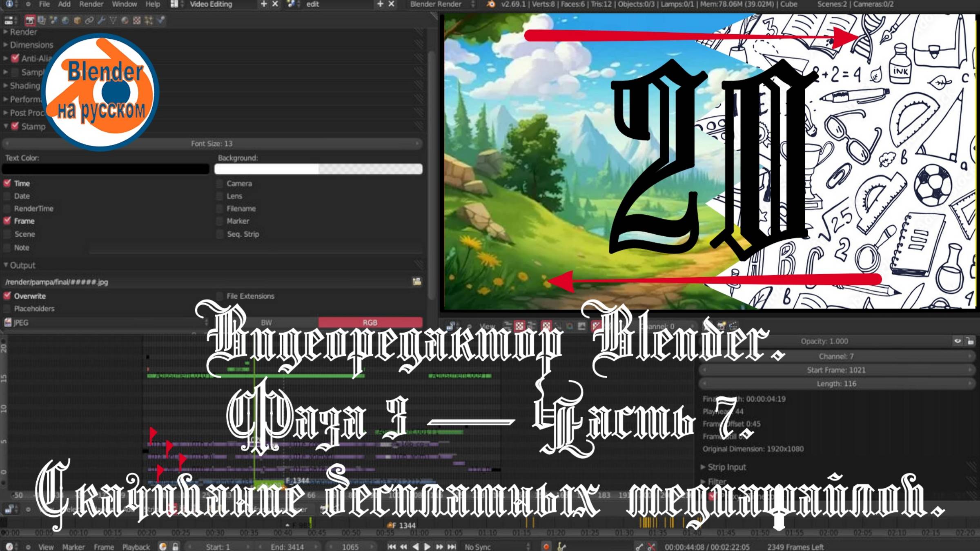Disable the Overwrite checkbox
The height and width of the screenshot is (551, 980).
tap(7, 296)
